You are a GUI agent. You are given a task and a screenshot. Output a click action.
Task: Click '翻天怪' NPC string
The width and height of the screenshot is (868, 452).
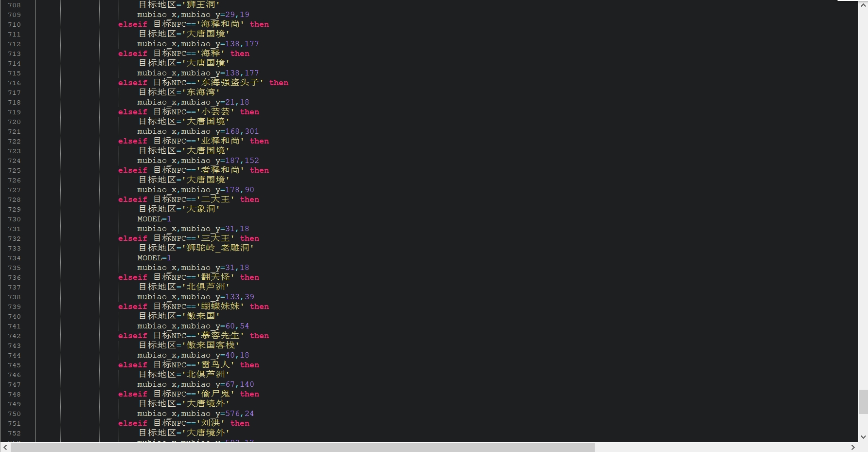(215, 277)
